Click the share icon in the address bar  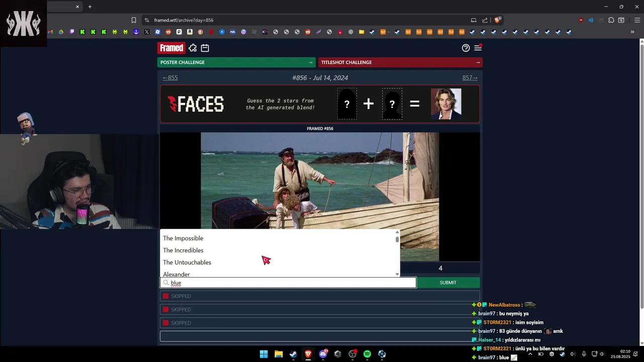(x=485, y=20)
